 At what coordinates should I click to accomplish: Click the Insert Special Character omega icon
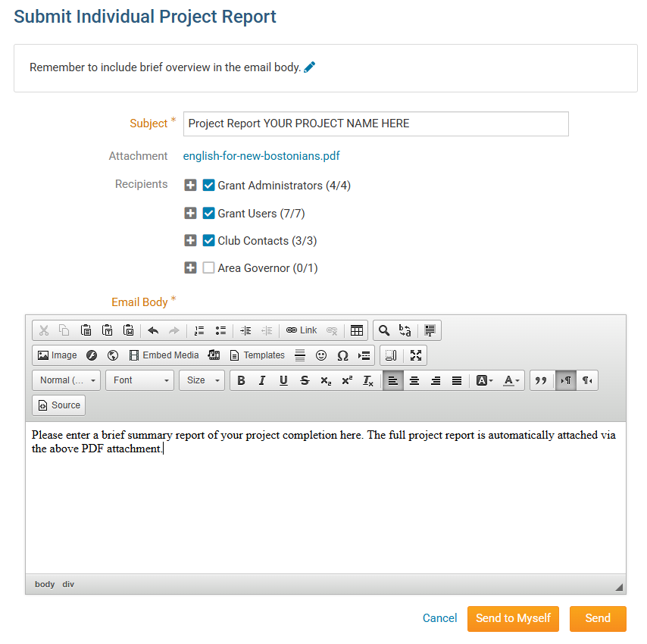342,355
